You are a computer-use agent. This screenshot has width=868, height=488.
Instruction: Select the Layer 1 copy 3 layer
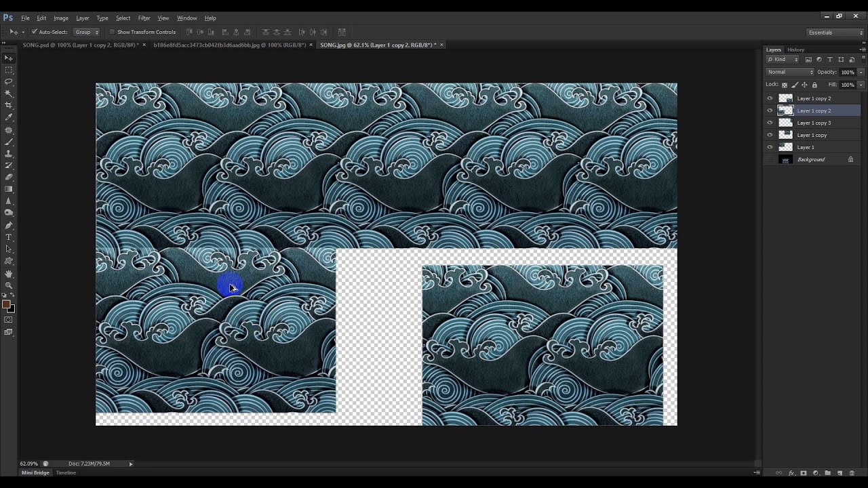coord(812,123)
